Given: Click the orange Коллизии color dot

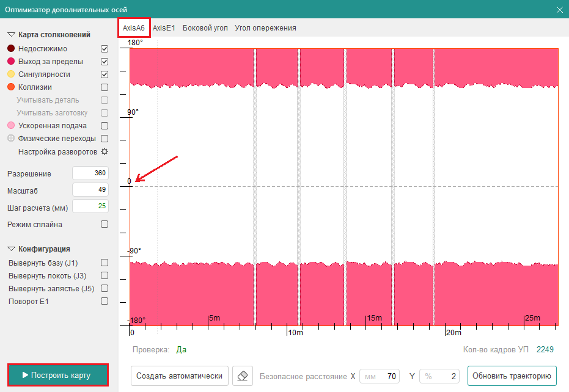Looking at the screenshot, I should pyautogui.click(x=11, y=87).
